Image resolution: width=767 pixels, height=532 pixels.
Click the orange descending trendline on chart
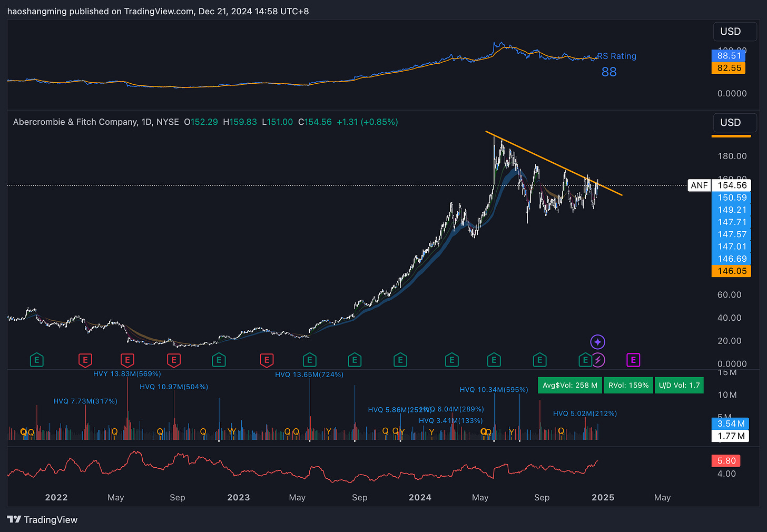(553, 163)
